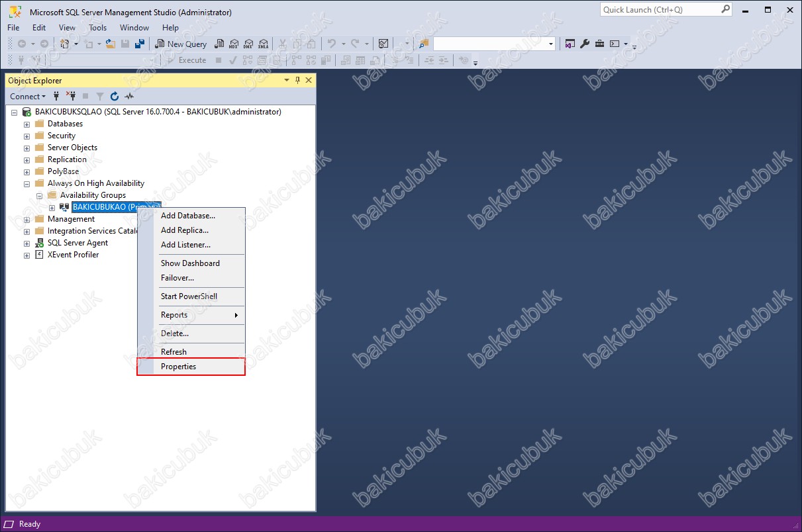This screenshot has width=802, height=532.
Task: Choose Failover... from context menu
Action: tap(191, 278)
